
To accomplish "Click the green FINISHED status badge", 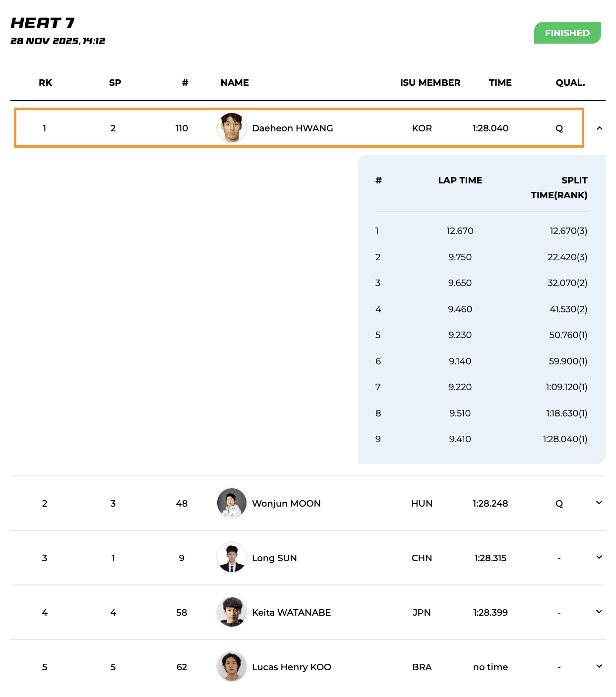I will pyautogui.click(x=567, y=33).
